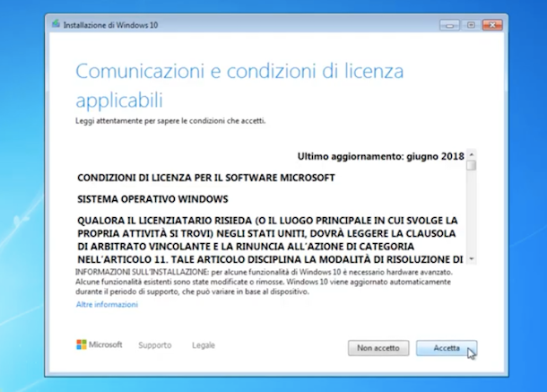
Task: Maximize the Installazione di Windows 10 window
Action: 471,25
